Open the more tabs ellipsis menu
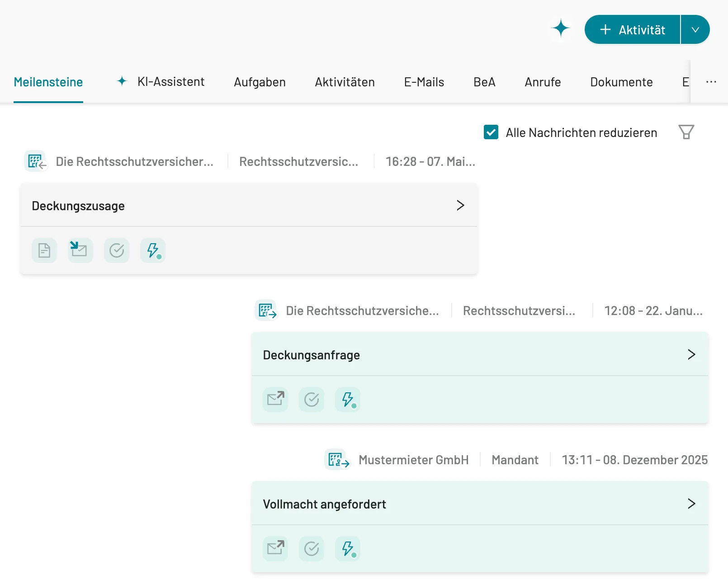The width and height of the screenshot is (728, 584). pyautogui.click(x=711, y=82)
